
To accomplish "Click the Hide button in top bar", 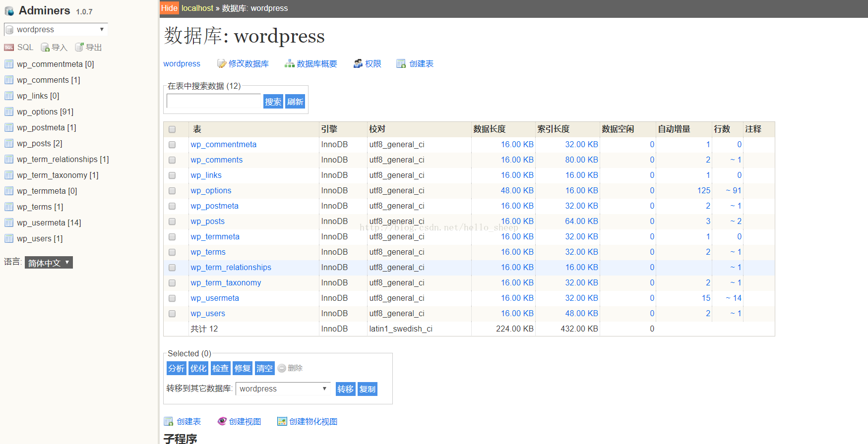I will click(x=169, y=8).
